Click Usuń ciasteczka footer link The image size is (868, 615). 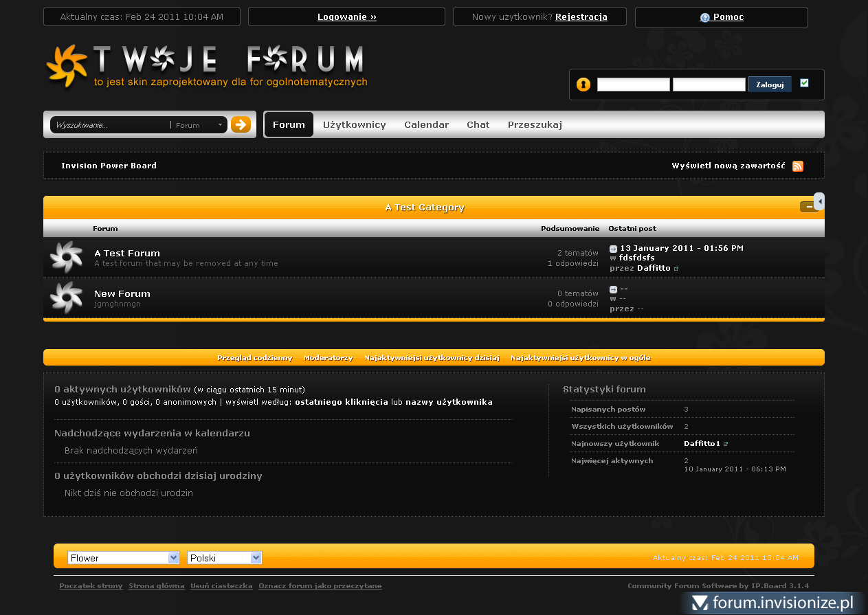tap(221, 586)
